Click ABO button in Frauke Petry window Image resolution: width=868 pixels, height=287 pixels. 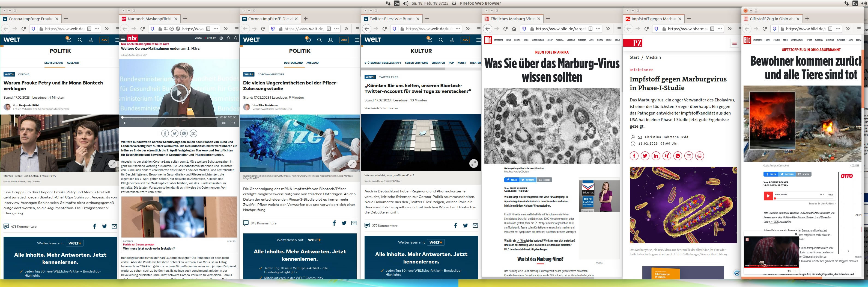coord(105,40)
